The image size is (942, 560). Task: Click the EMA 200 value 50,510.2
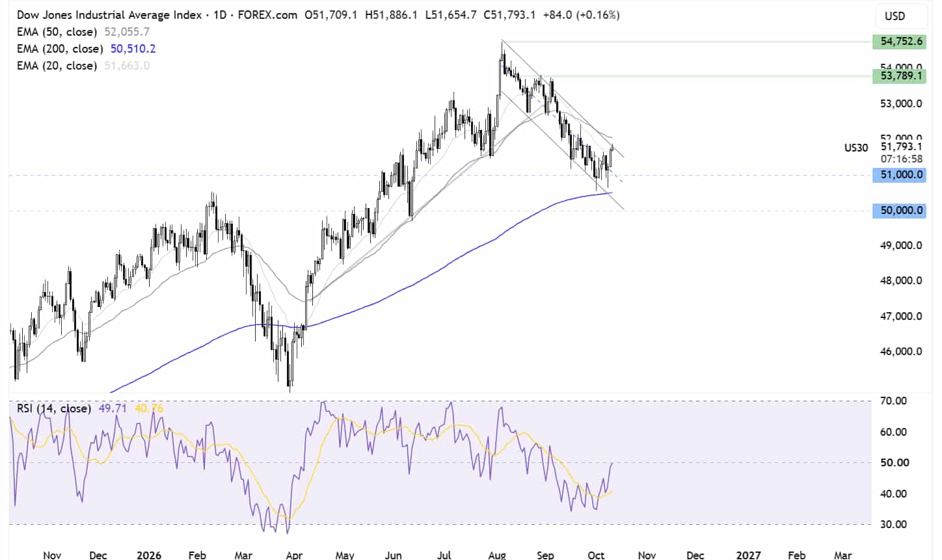coord(133,49)
